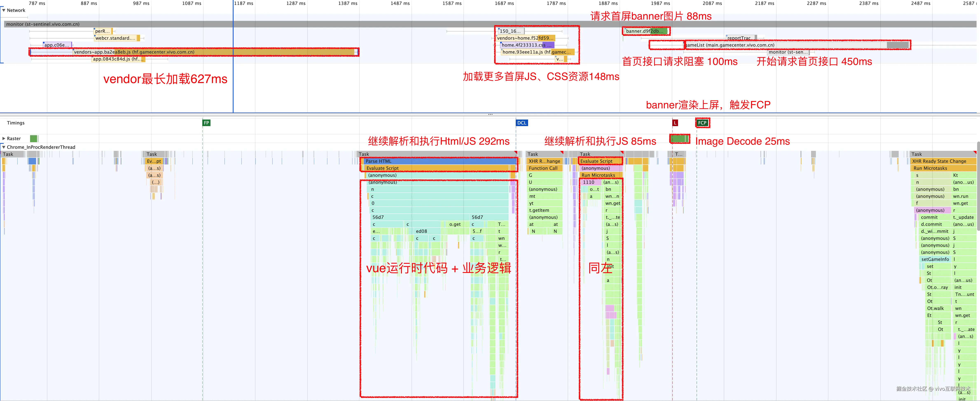980x401 pixels.
Task: Click the FCP marker in Timings
Action: [x=702, y=123]
